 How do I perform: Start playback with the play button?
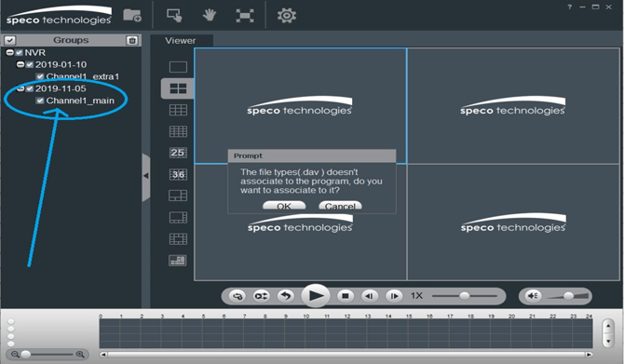(316, 296)
